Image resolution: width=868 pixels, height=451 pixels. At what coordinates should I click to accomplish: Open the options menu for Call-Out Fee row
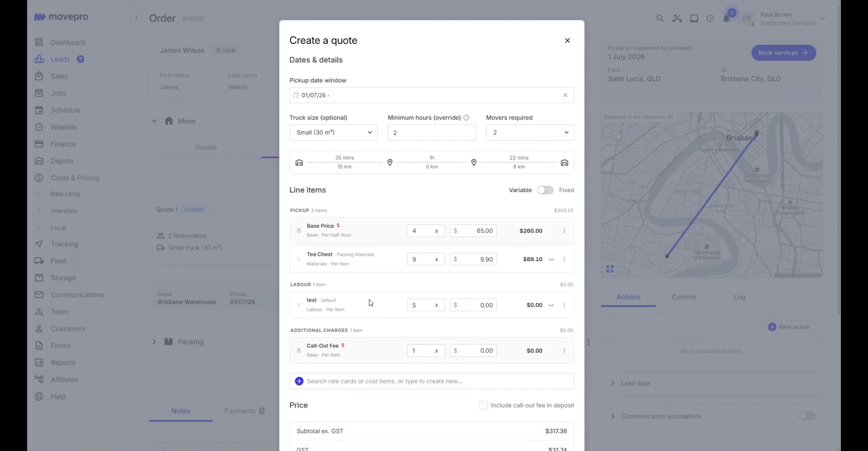tap(564, 351)
